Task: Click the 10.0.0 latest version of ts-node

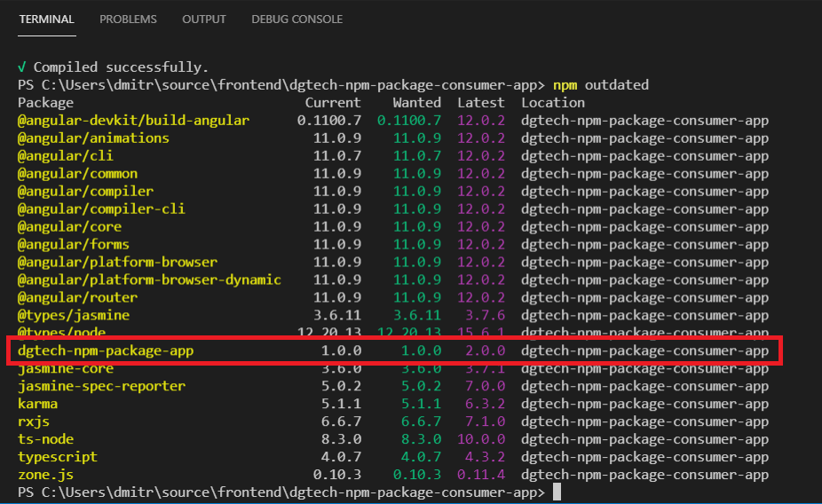Action: tap(481, 439)
